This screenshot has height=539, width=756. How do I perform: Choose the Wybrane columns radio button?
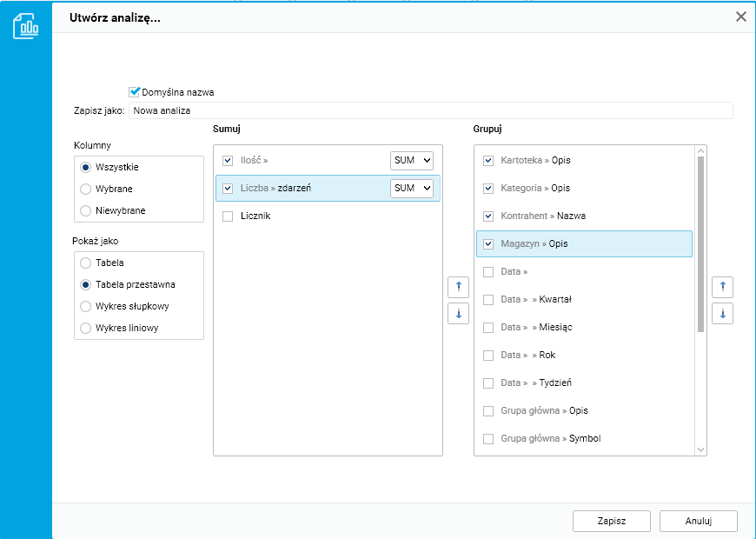coord(85,189)
